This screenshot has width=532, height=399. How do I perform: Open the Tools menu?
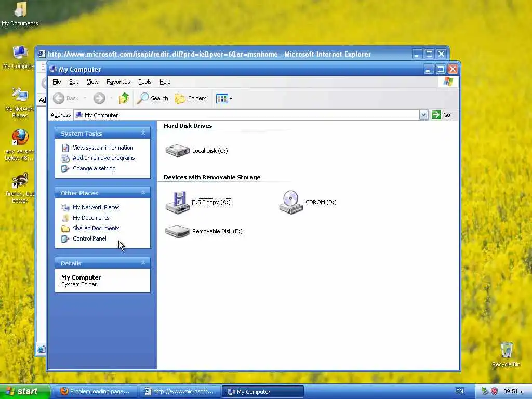pos(145,82)
